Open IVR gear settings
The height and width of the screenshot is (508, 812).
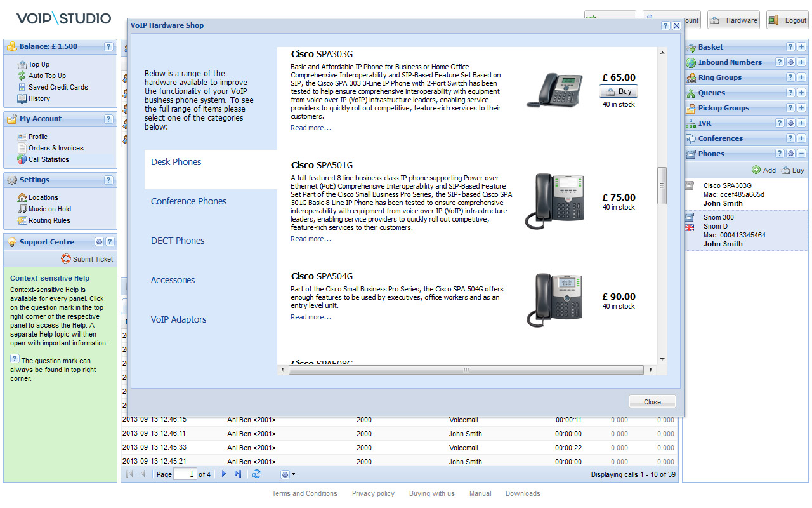click(790, 123)
